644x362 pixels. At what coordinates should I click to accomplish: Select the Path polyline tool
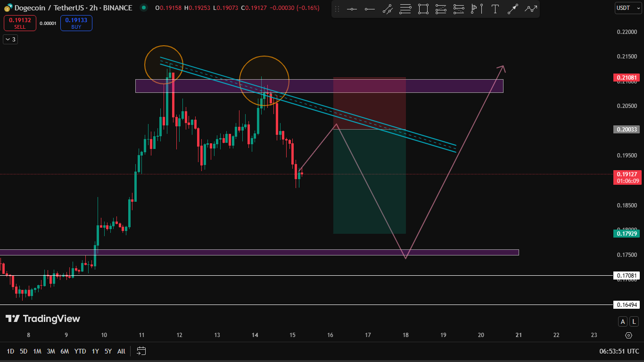click(531, 9)
